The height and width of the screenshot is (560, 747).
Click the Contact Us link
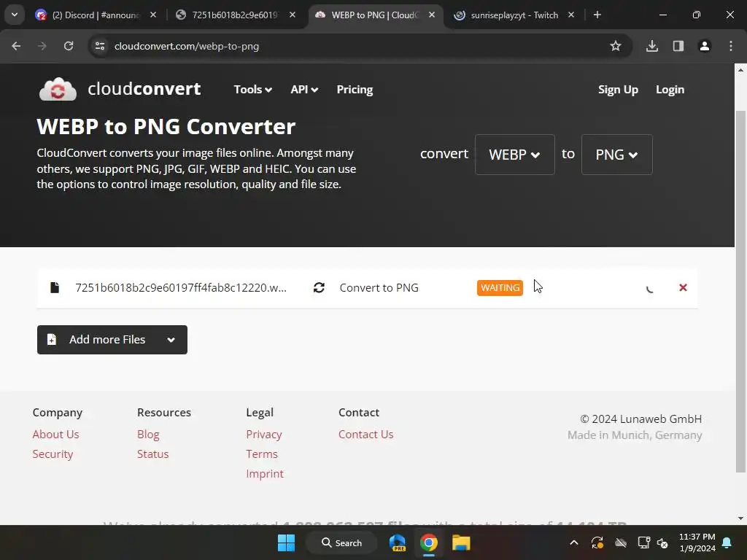(366, 435)
